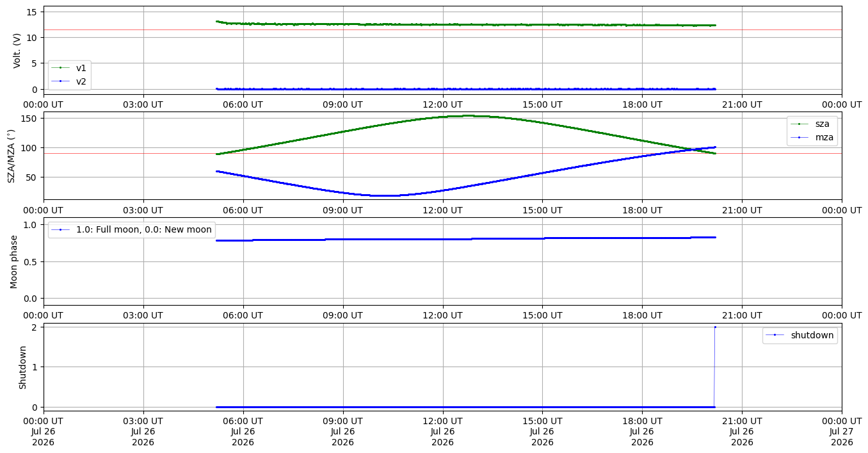The image size is (868, 453).
Task: Click the SZA/MZA axis label
Action: click(x=12, y=156)
